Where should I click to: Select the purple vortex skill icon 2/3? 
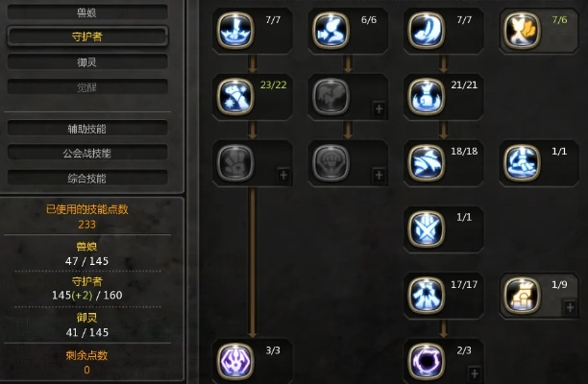(426, 361)
